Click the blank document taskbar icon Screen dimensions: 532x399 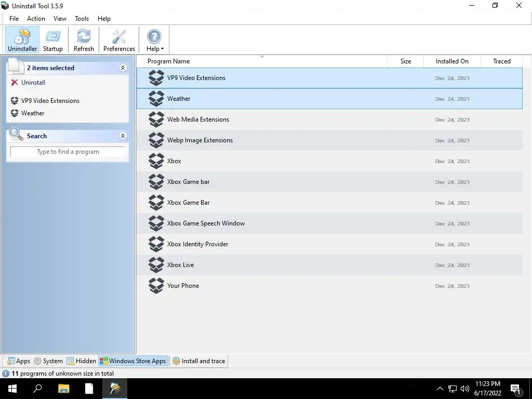[x=89, y=389]
